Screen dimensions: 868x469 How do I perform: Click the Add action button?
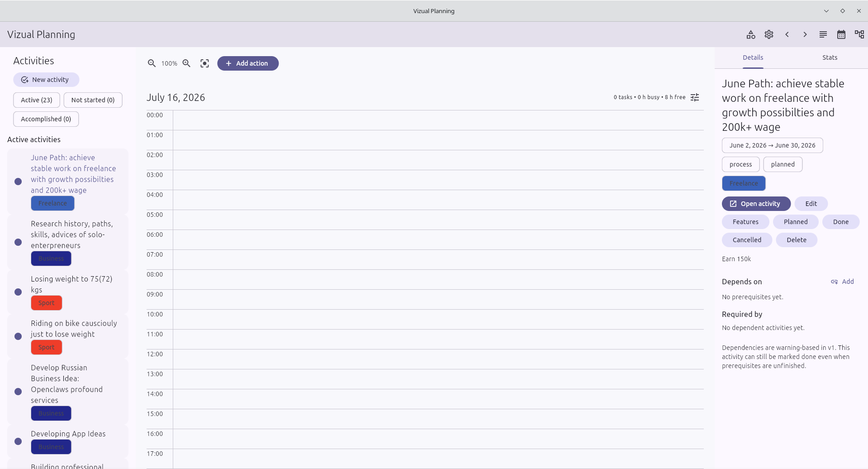click(248, 63)
